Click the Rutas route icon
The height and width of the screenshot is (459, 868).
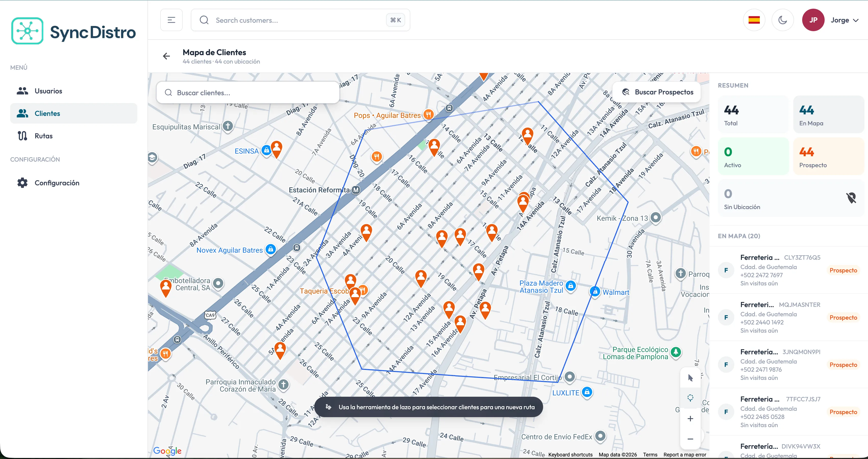[x=22, y=136]
